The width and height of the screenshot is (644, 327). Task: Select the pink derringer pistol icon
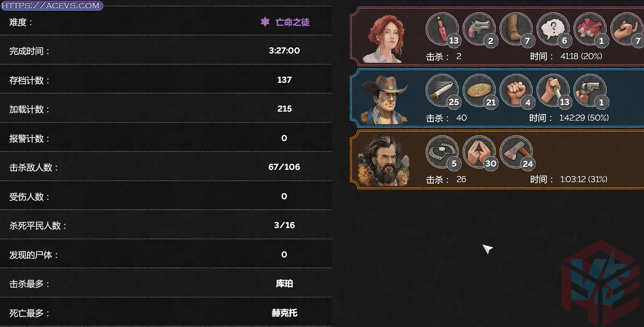[479, 29]
